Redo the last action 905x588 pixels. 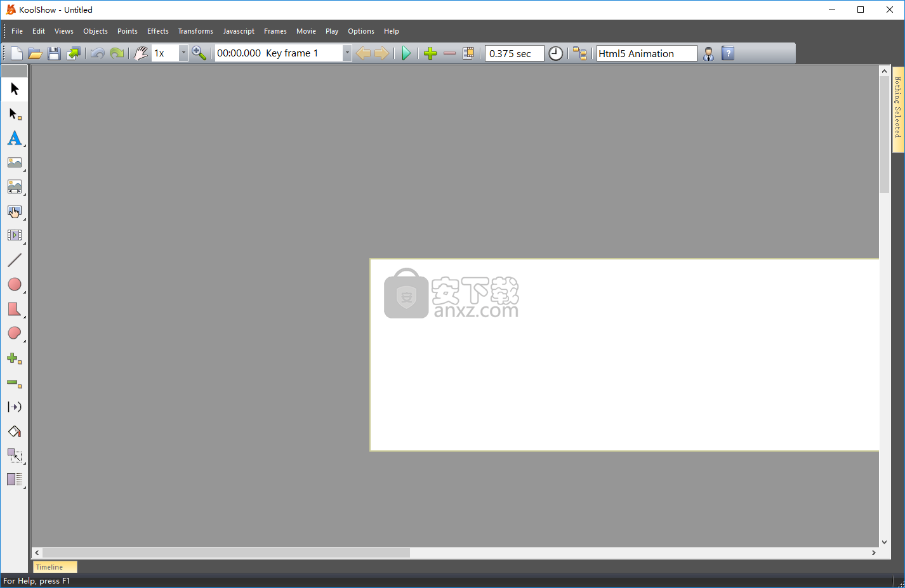tap(117, 53)
